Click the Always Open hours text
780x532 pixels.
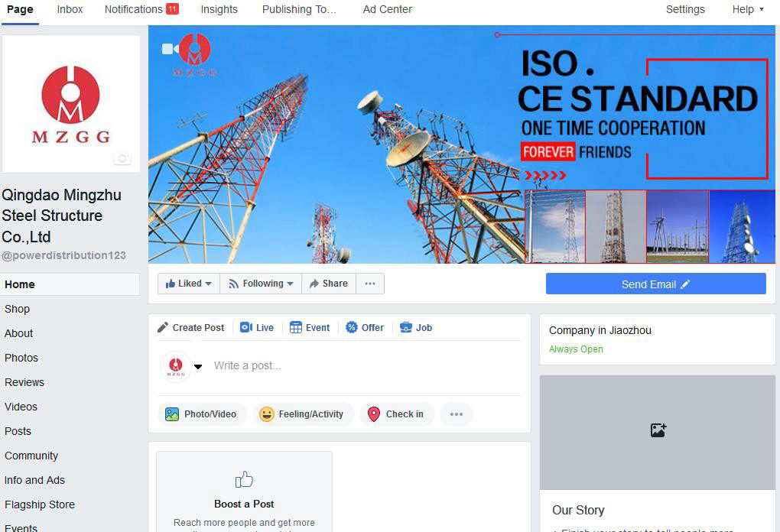point(576,349)
